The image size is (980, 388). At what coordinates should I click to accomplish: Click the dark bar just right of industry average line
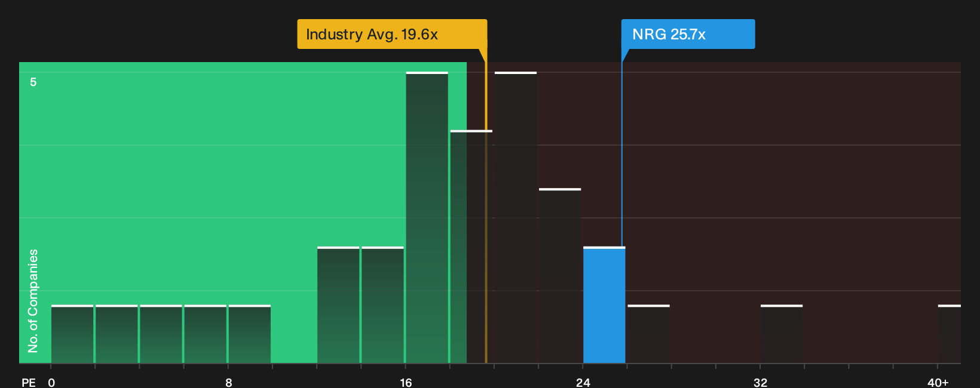[515, 218]
